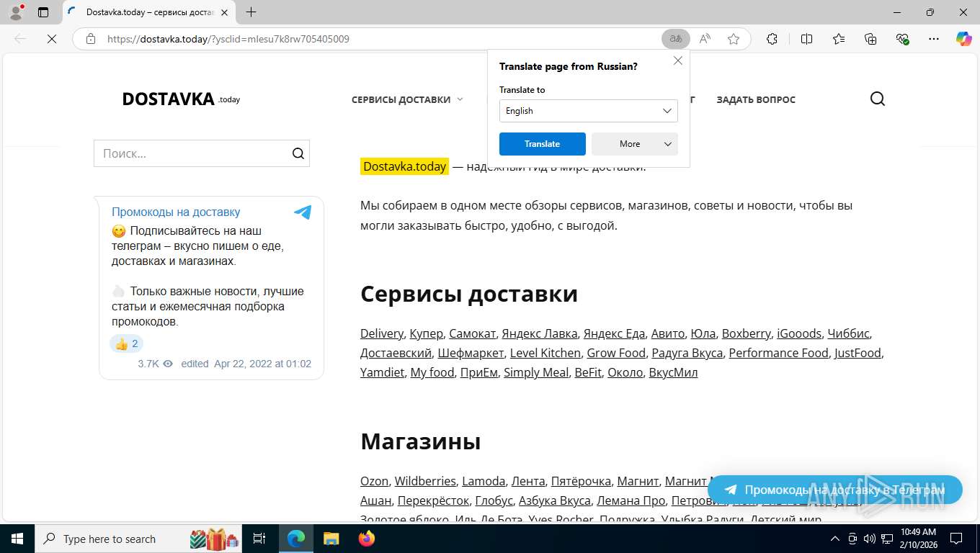Open the notification center icon

click(x=956, y=539)
